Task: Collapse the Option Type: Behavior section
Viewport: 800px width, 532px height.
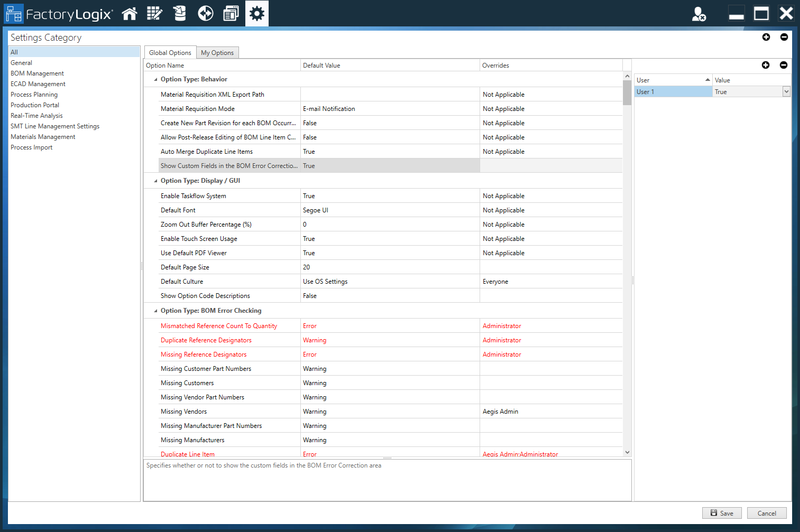Action: (x=155, y=79)
